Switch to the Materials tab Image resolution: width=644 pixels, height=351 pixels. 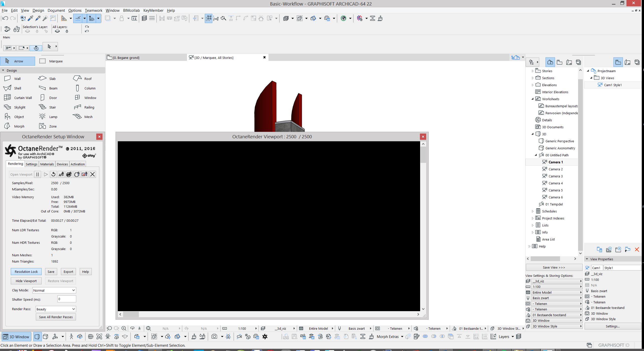coord(47,164)
